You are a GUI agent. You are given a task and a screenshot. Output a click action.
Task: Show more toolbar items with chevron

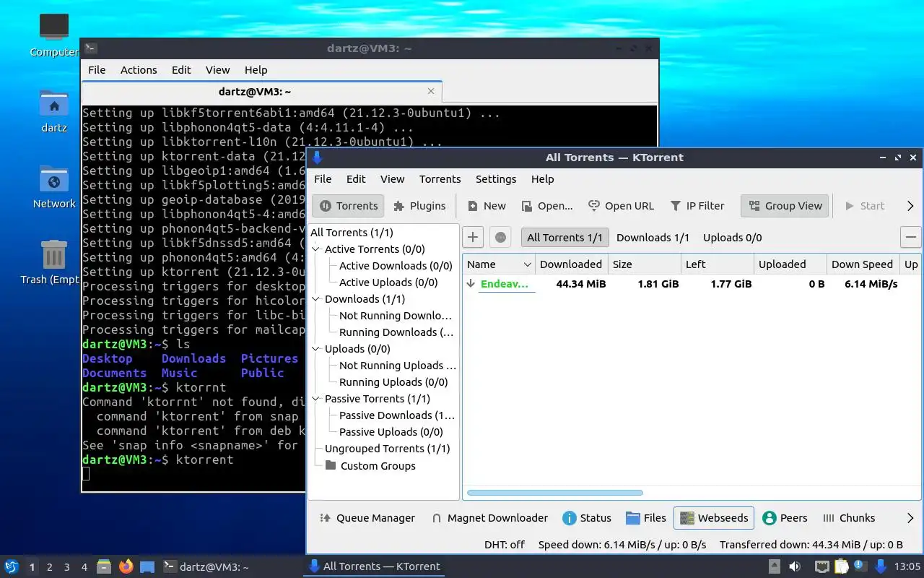pos(910,206)
